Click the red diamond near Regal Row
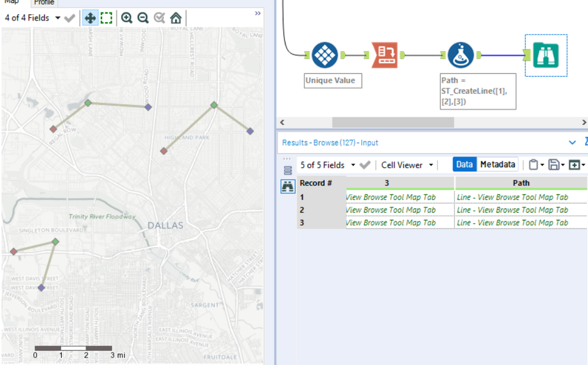 (x=53, y=129)
